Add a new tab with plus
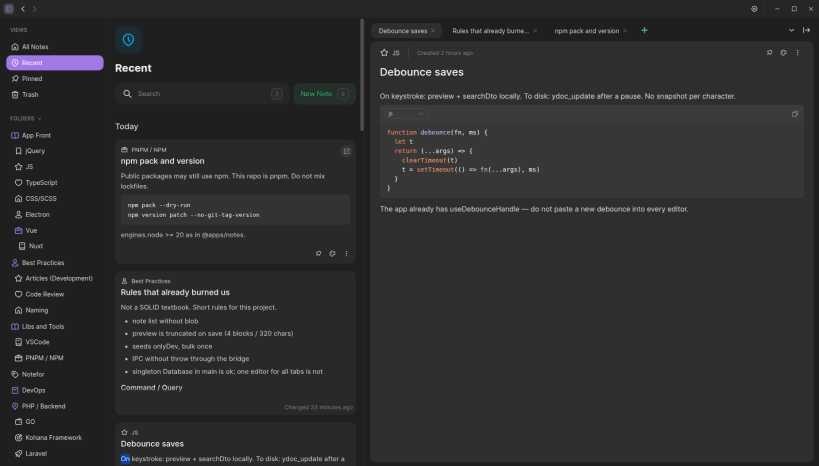819x466 pixels. pyautogui.click(x=645, y=30)
